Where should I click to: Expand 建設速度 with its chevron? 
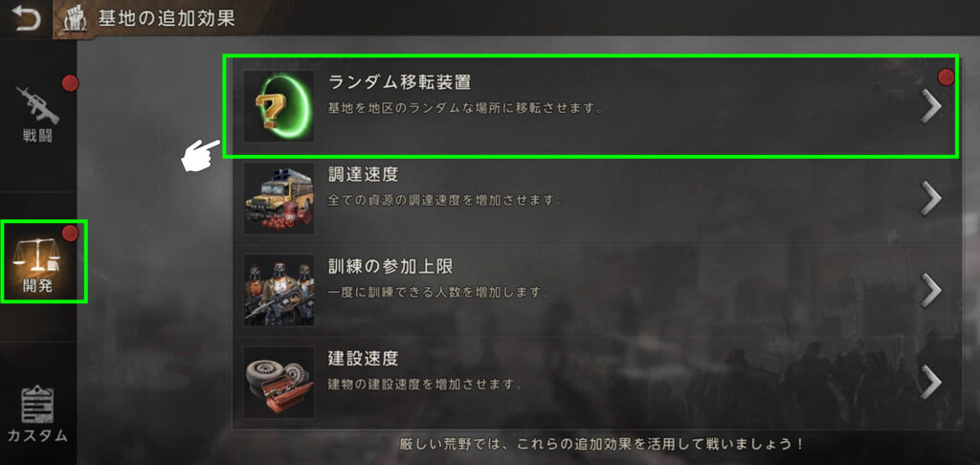pyautogui.click(x=931, y=383)
